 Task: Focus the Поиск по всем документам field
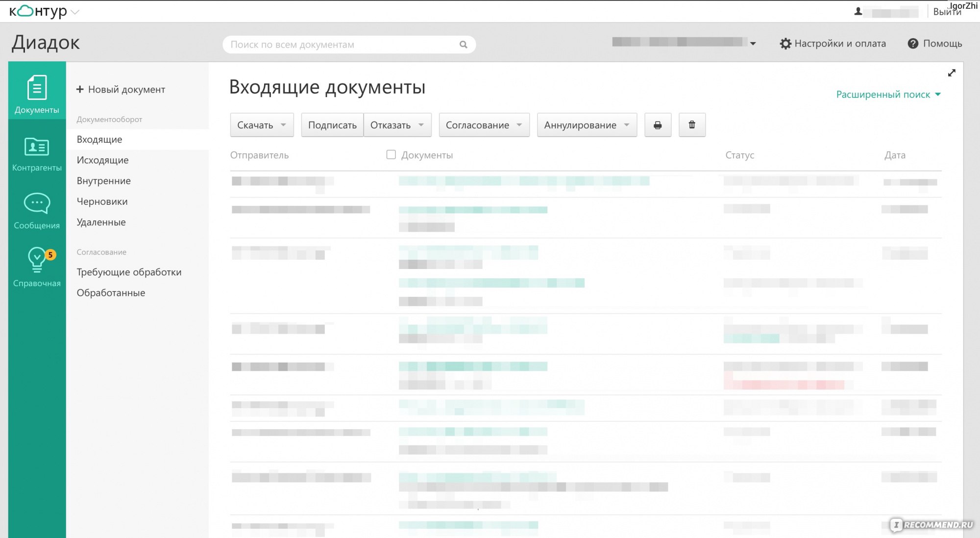pos(349,45)
